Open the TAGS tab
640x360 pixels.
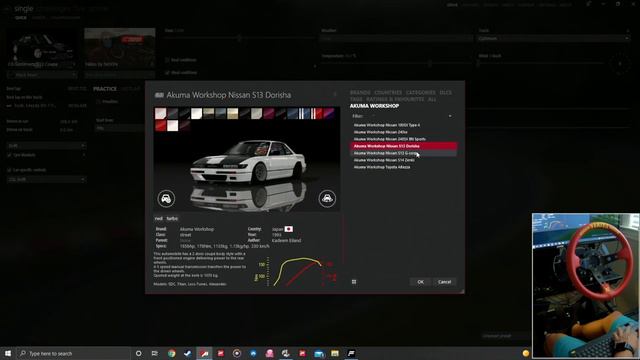pos(356,99)
